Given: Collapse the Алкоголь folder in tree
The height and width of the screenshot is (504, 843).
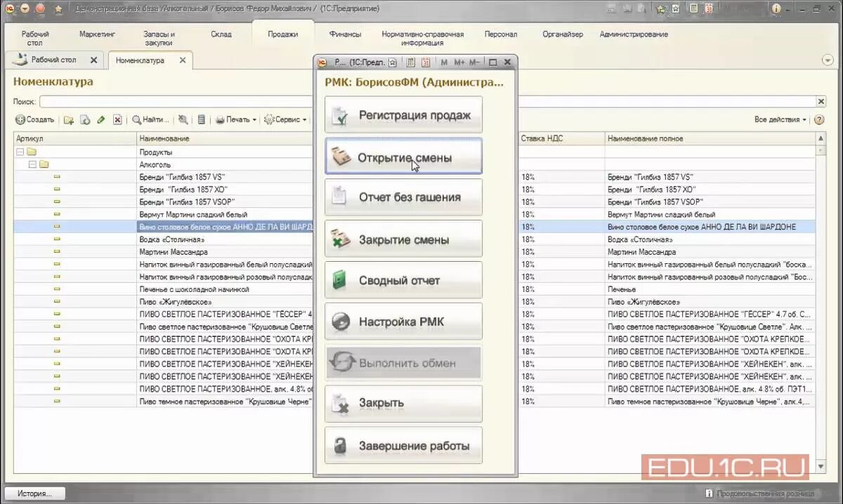Looking at the screenshot, I should (32, 164).
